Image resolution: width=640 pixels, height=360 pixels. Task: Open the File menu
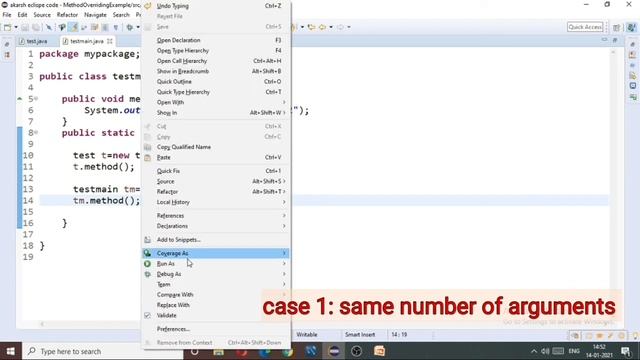tap(7, 15)
